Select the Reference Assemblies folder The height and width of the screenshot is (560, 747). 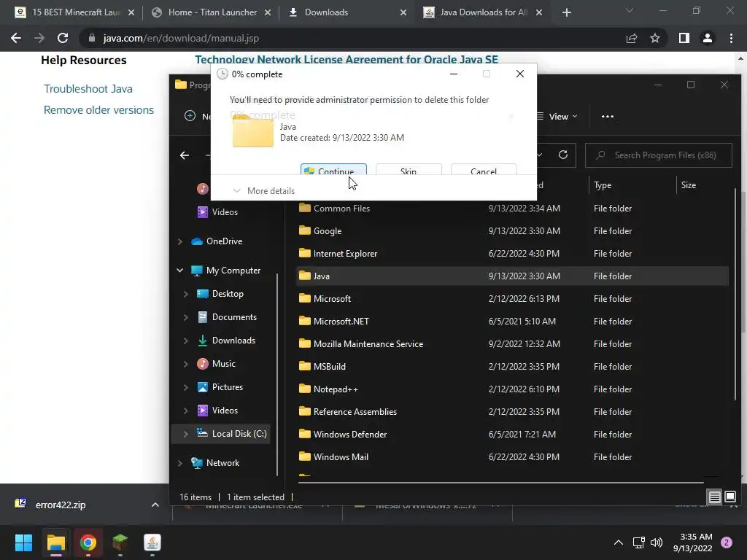tap(512, 412)
